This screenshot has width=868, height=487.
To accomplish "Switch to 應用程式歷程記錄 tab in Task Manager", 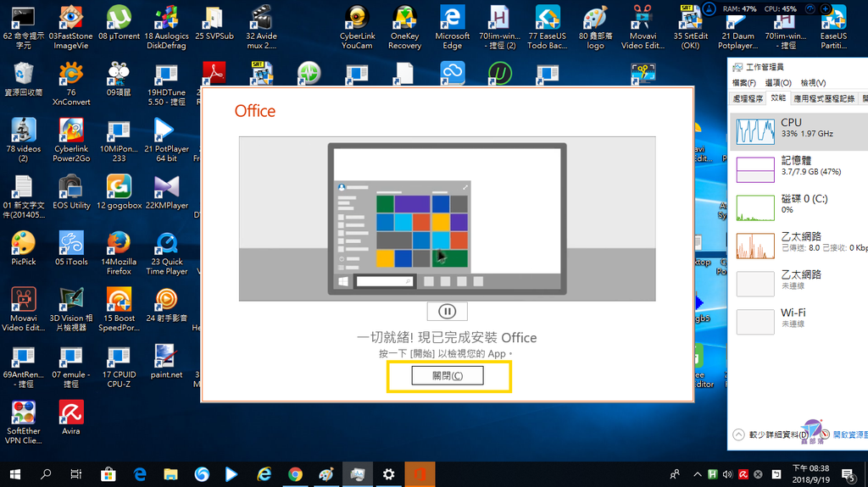I will click(824, 98).
